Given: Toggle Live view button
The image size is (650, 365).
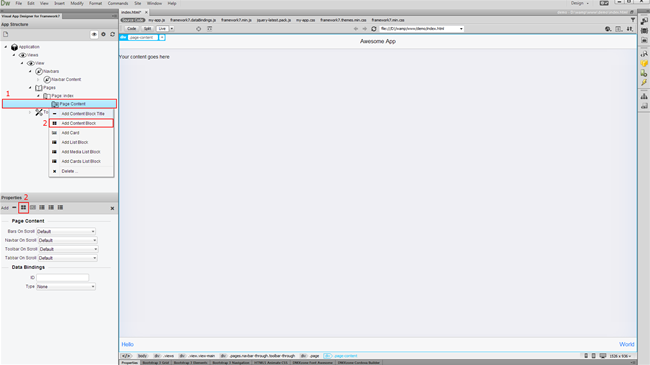Looking at the screenshot, I should click(x=162, y=29).
